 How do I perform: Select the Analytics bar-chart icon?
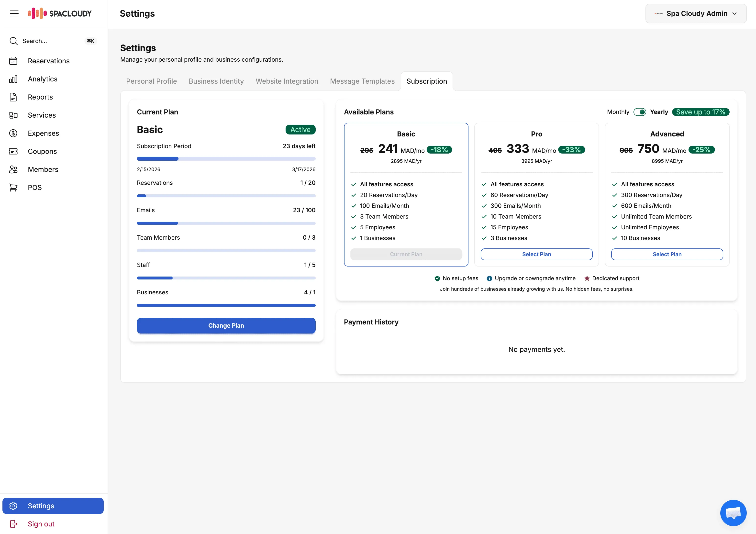point(13,79)
